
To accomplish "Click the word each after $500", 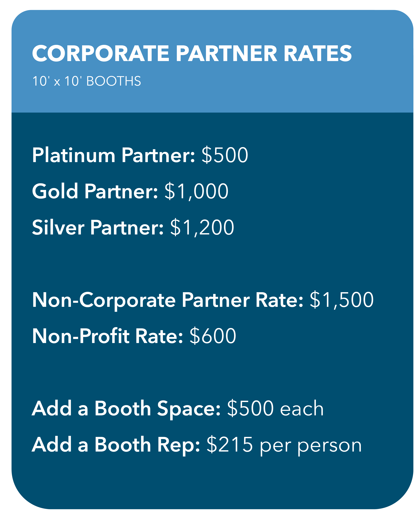I will 302,409.
